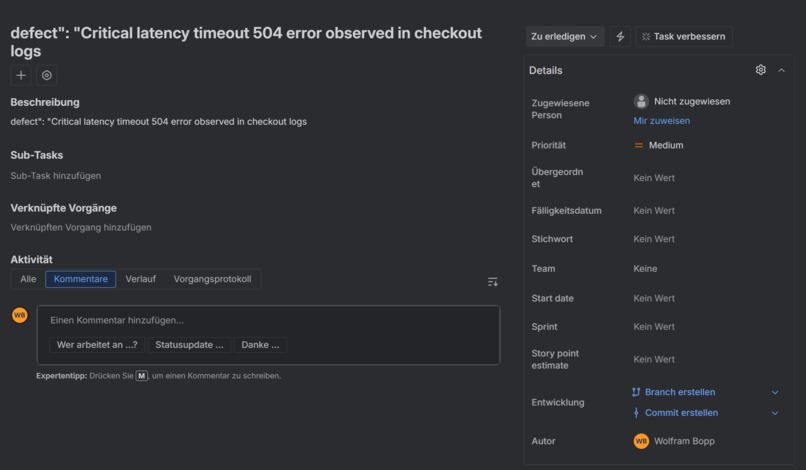The height and width of the screenshot is (470, 806).
Task: Expand the Commit erstellen dropdown arrow
Action: click(x=775, y=413)
